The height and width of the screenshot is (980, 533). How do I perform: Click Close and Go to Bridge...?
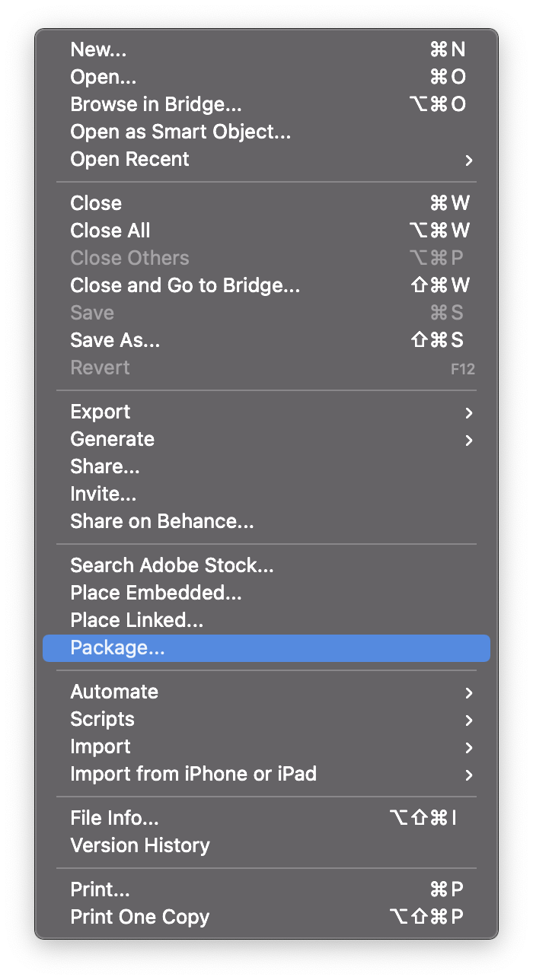pyautogui.click(x=185, y=285)
